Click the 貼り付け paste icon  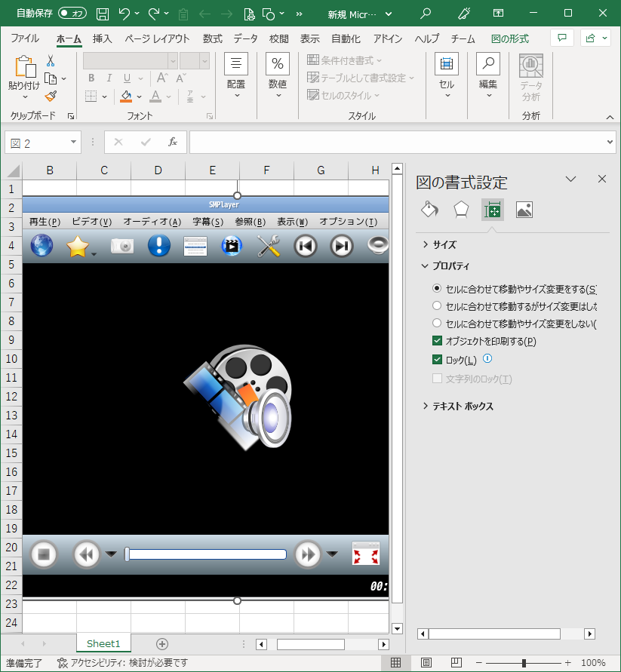(25, 67)
